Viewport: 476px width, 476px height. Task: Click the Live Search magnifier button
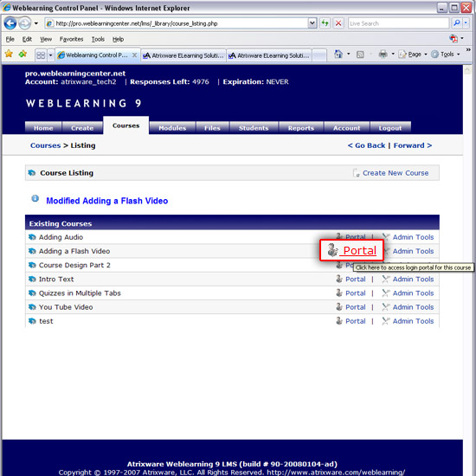pyautogui.click(x=456, y=23)
